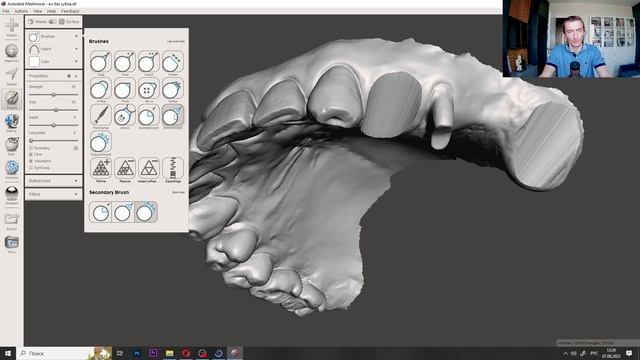Enable the Symmetry checkbox

31,148
